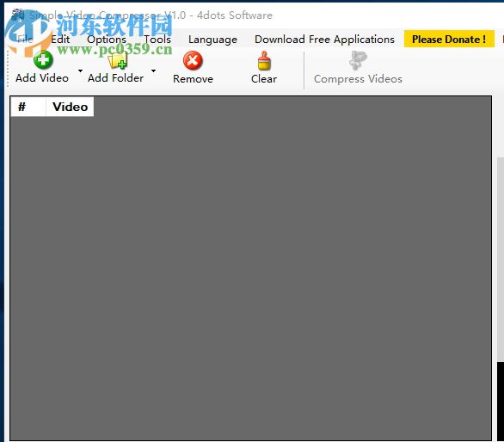Viewport: 504px width, 442px height.
Task: Click the Add Folder icon
Action: click(x=117, y=60)
